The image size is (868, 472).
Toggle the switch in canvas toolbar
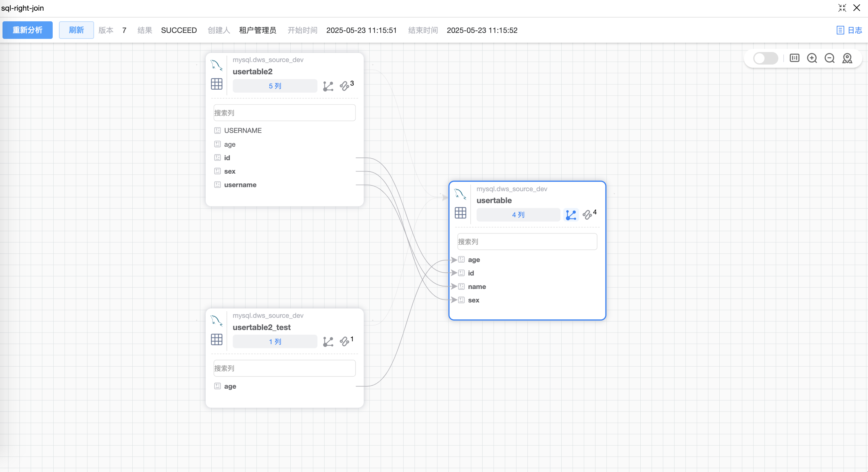pyautogui.click(x=765, y=58)
